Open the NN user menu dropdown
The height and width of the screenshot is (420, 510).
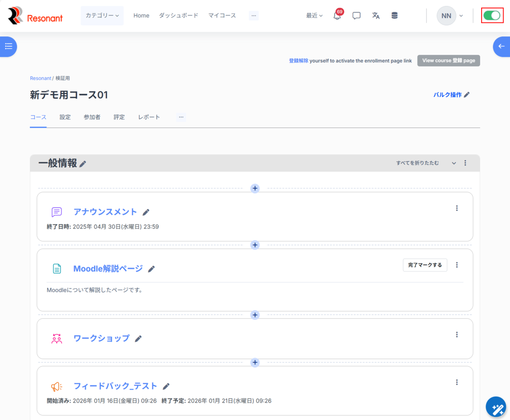click(x=450, y=15)
